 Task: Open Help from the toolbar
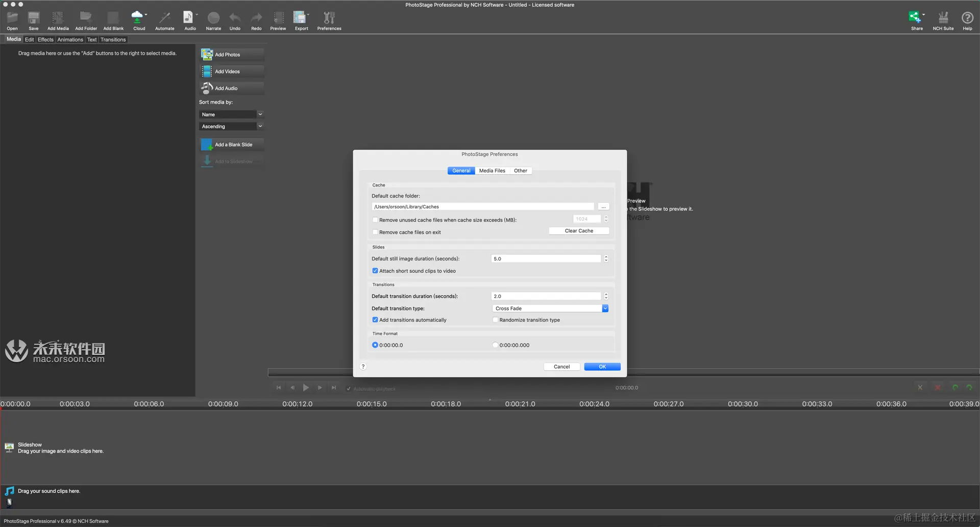[967, 21]
